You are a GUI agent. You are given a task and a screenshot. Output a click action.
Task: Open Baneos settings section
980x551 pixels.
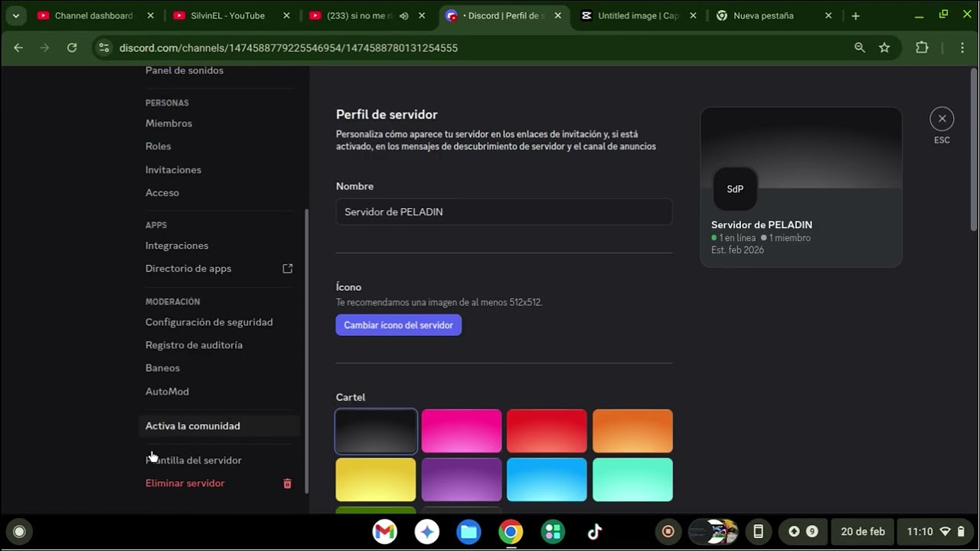point(163,368)
